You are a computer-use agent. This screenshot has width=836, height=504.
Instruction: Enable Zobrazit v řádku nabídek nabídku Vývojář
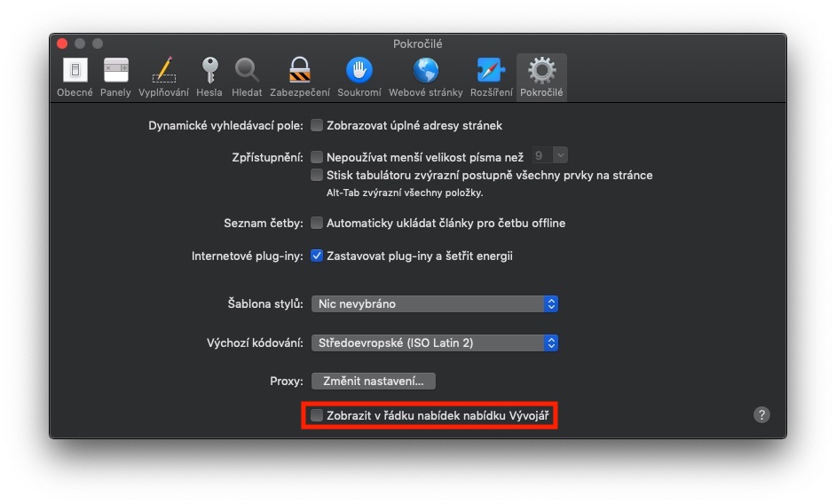point(317,415)
